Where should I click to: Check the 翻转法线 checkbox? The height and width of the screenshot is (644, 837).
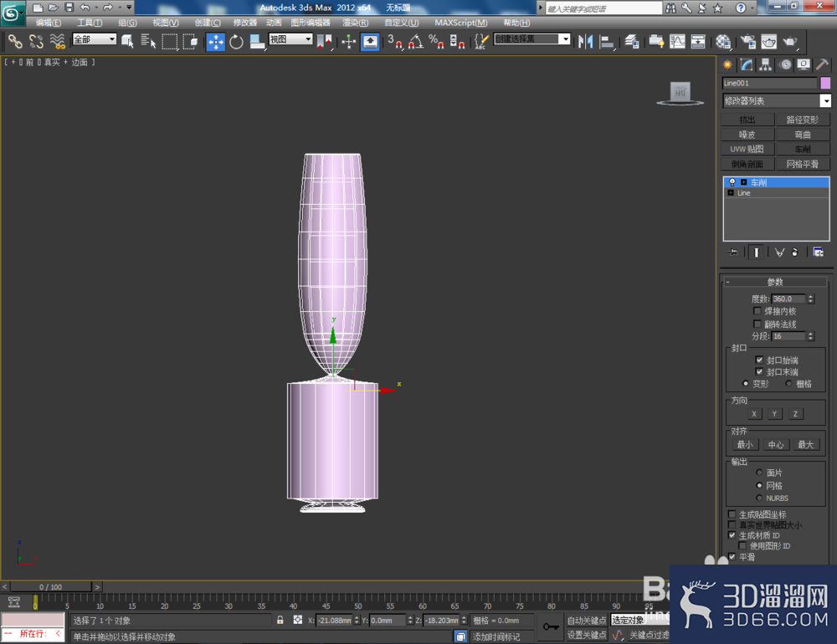(x=757, y=324)
